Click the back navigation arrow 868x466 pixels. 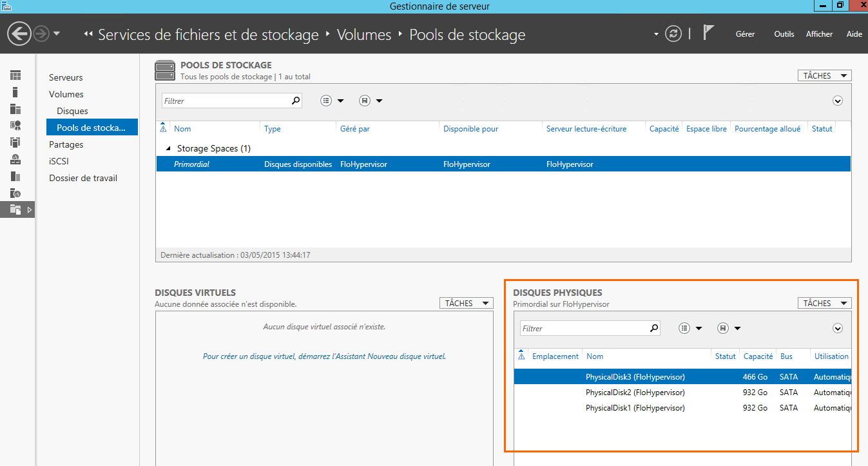pos(20,34)
